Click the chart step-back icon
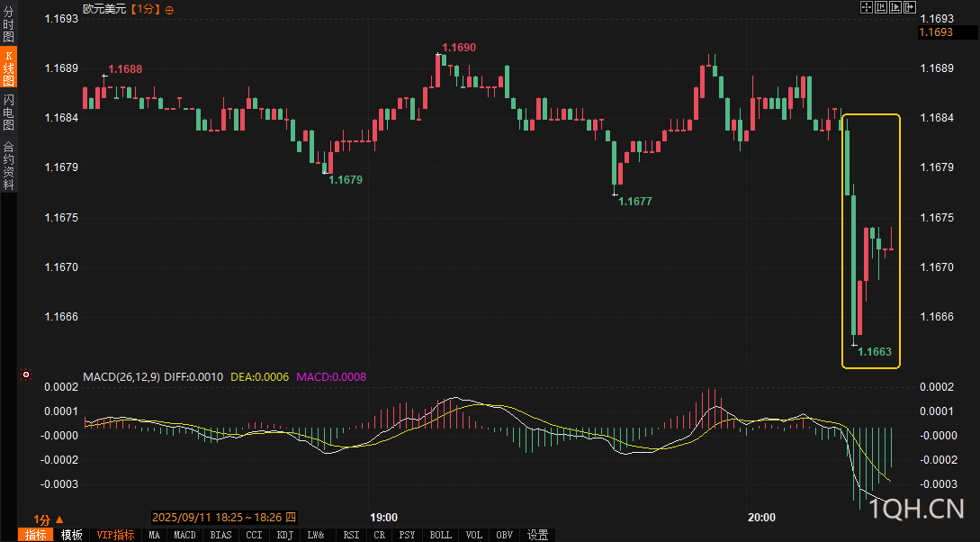Screen dimensions: 980x542 click(881, 7)
